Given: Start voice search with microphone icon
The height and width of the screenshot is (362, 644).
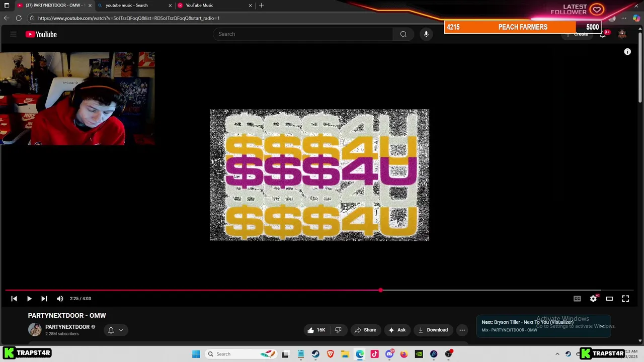Looking at the screenshot, I should click(x=426, y=34).
